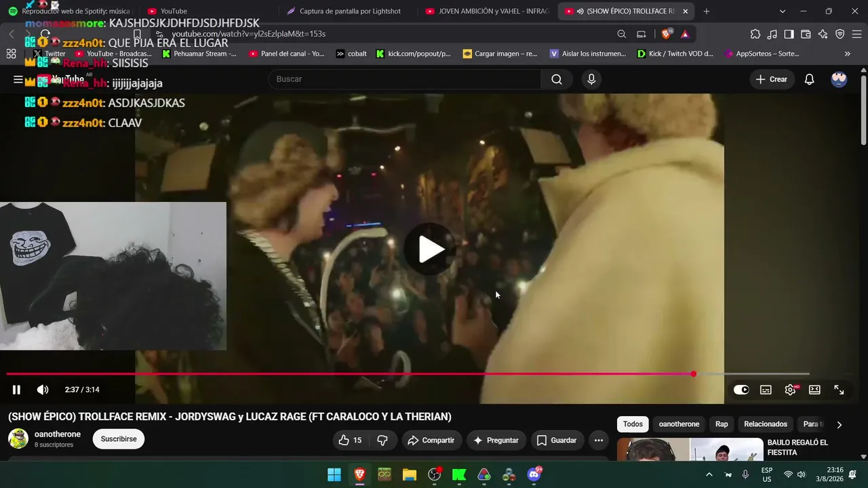Viewport: 868px width, 488px height.
Task: Start voice search with the microphone
Action: 591,79
